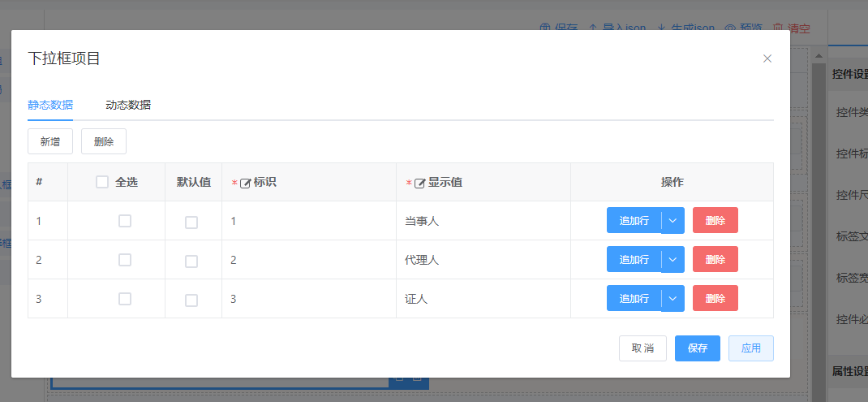Click the 显示值 cell 当事人
This screenshot has width=868, height=402.
pos(483,221)
